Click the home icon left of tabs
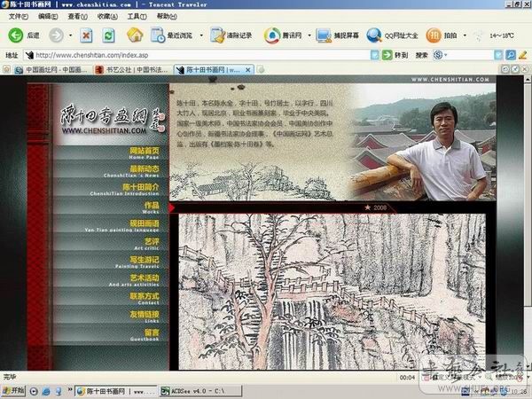The image size is (532, 399). click(6, 69)
